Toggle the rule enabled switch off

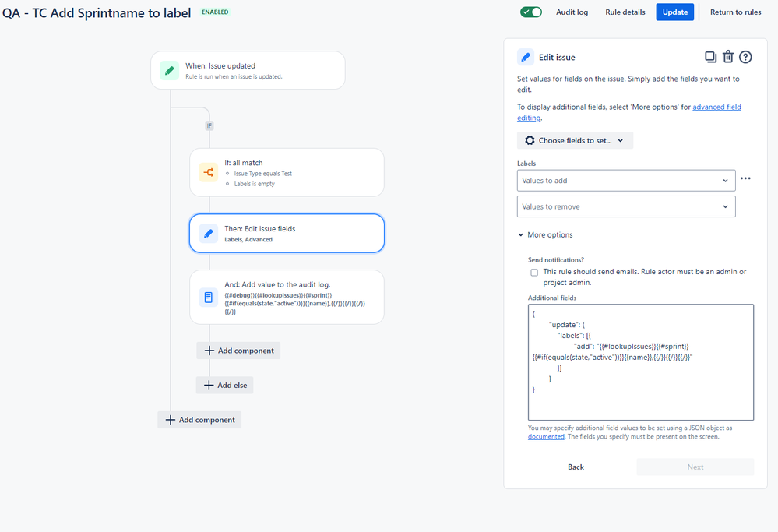click(x=531, y=12)
